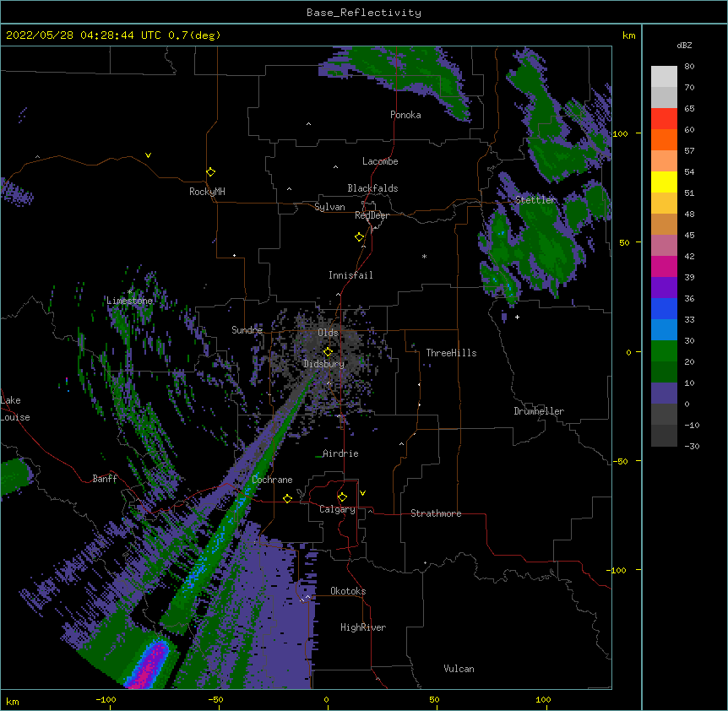728x711 pixels.
Task: Click the Banff town label
Action: pyautogui.click(x=105, y=479)
